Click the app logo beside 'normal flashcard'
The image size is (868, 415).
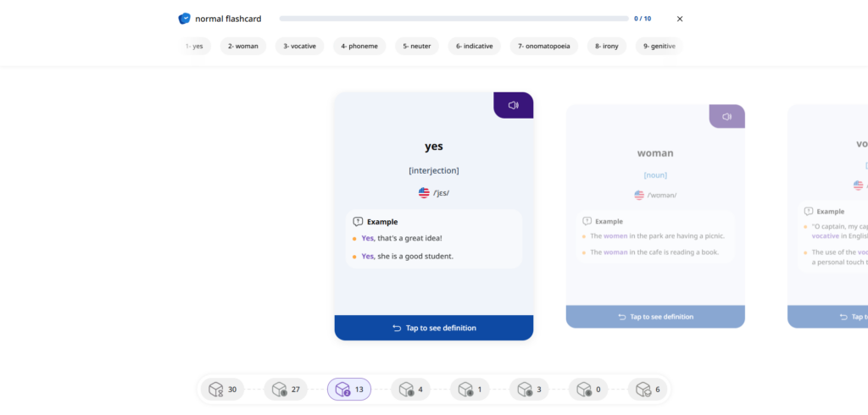coord(184,19)
